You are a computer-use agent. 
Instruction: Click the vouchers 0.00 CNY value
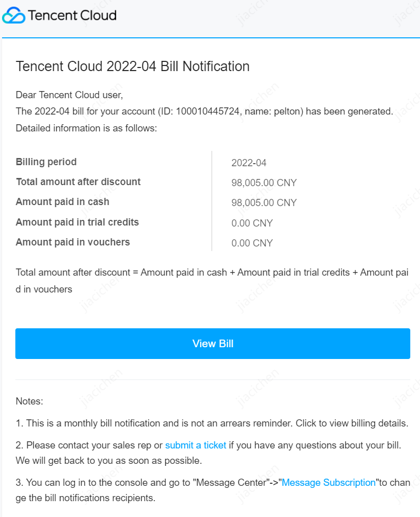(252, 243)
